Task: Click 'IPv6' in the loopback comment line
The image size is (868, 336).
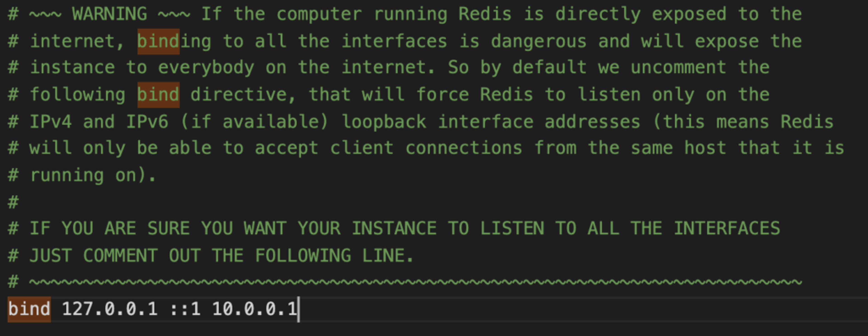Action: click(147, 122)
